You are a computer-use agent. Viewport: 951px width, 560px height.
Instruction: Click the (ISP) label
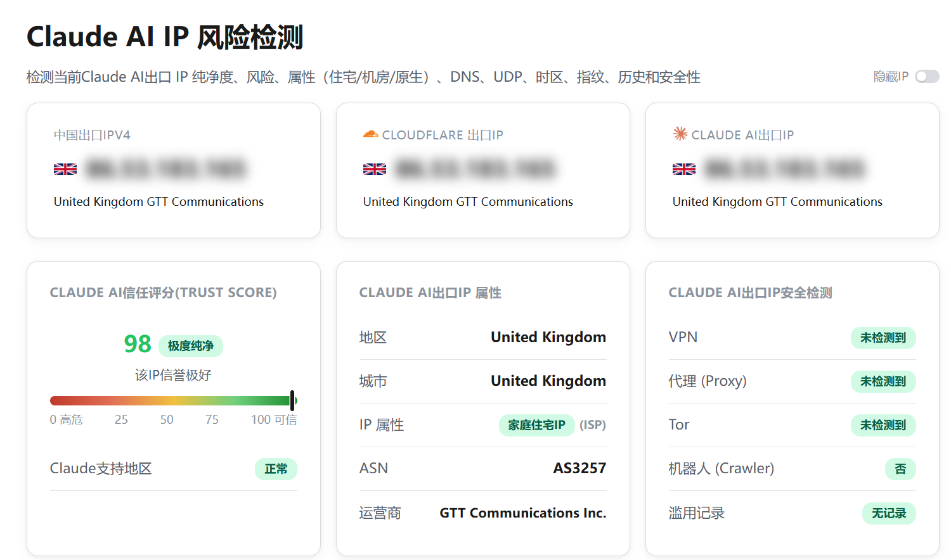pyautogui.click(x=593, y=425)
